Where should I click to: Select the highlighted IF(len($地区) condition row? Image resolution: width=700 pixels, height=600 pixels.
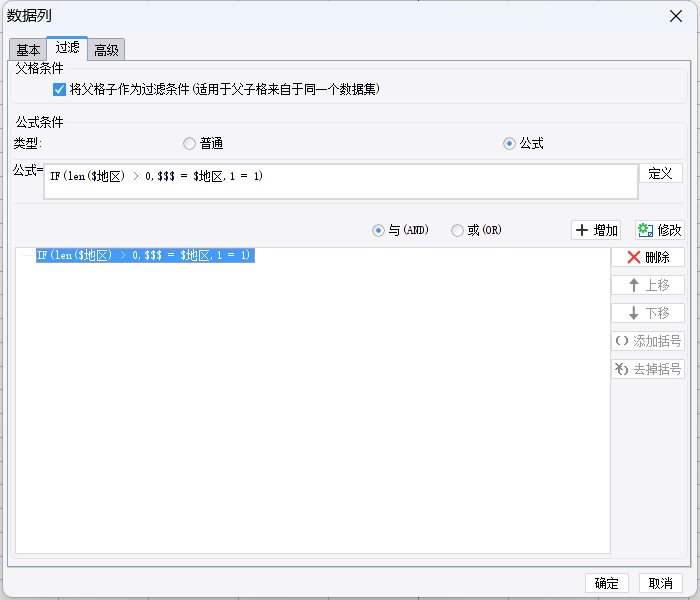(x=145, y=255)
